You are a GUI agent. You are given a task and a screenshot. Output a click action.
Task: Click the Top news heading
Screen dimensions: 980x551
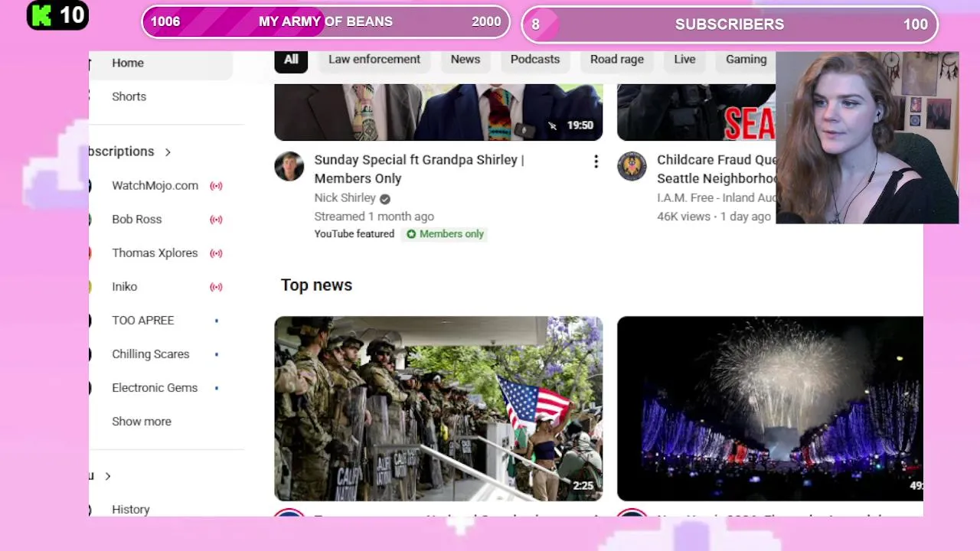[x=316, y=285]
